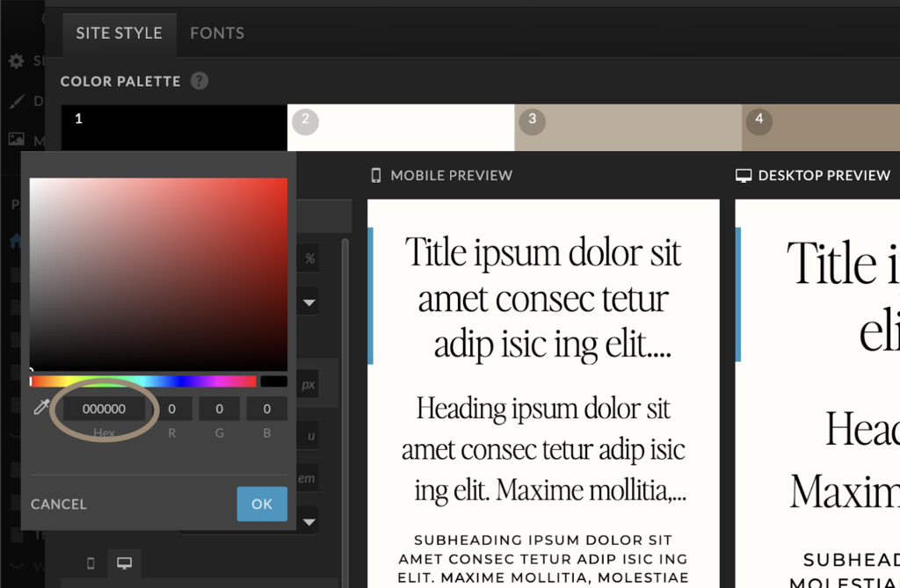Open the lower dropdown arrow near OK
The width and height of the screenshot is (900, 588).
(x=308, y=522)
